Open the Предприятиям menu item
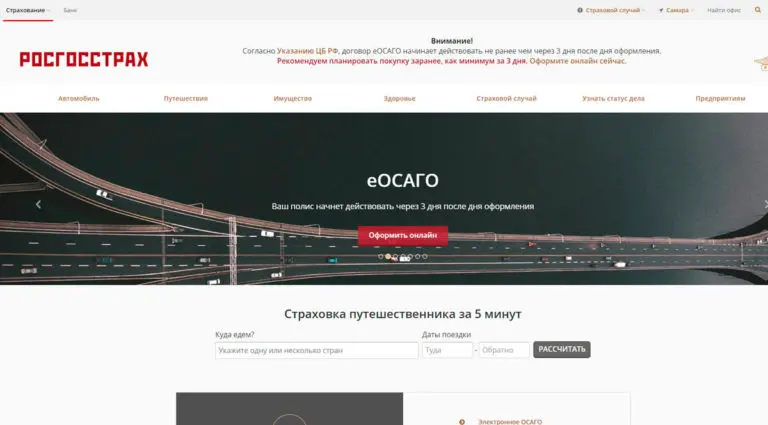The height and width of the screenshot is (425, 768). 720,98
